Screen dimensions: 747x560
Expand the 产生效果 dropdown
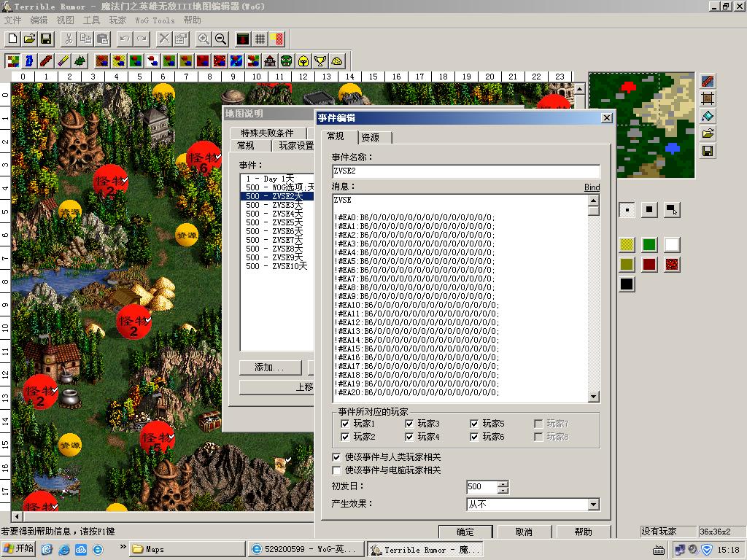593,505
